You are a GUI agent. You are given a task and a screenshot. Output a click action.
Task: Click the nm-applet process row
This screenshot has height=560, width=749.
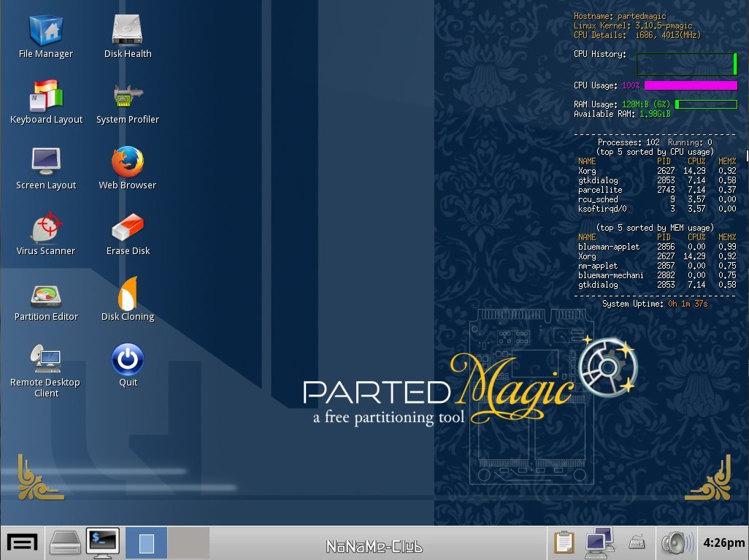pyautogui.click(x=657, y=266)
